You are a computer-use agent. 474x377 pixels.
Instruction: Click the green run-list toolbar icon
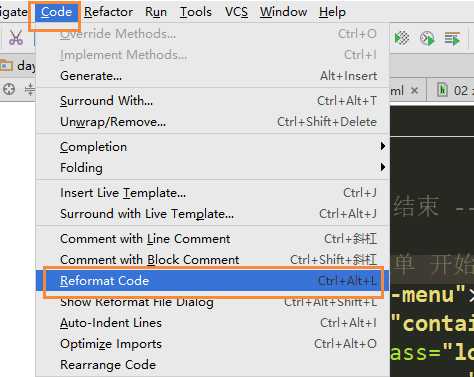452,39
